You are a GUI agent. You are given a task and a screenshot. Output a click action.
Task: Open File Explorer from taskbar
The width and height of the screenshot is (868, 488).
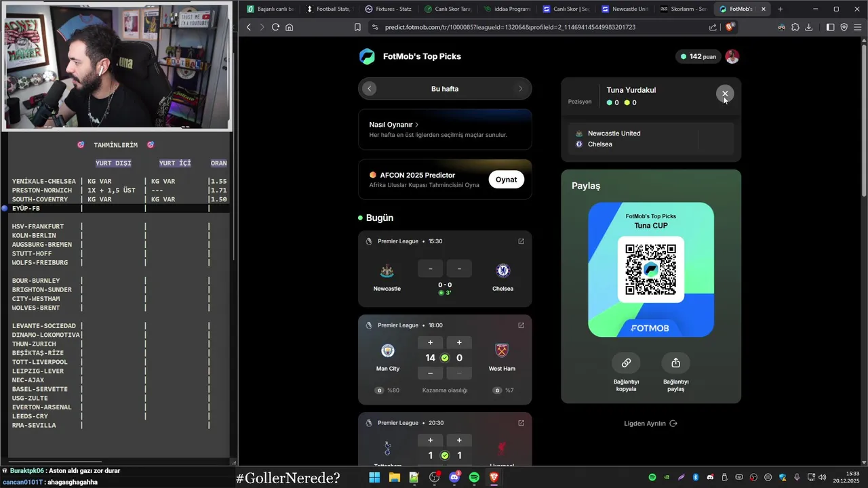[394, 478]
